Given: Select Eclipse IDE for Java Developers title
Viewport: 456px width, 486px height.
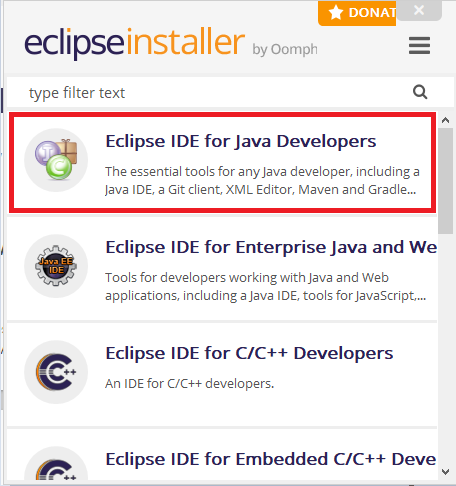Looking at the screenshot, I should (241, 141).
